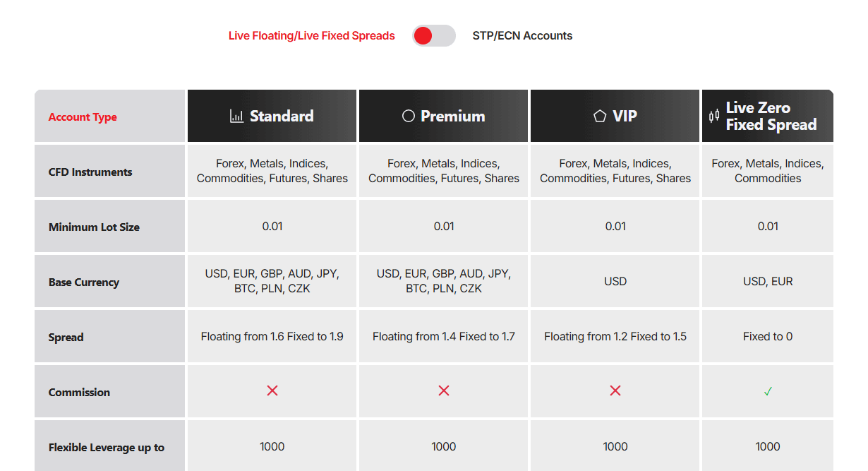
Task: Click the pentagon icon beside VIP
Action: (x=600, y=116)
